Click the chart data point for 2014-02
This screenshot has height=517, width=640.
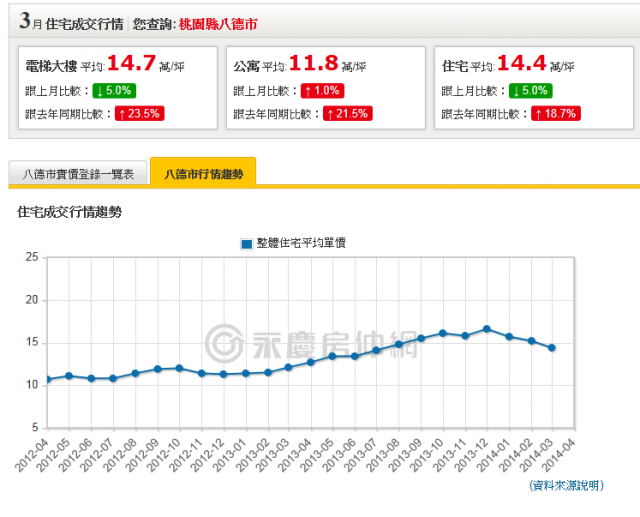tap(531, 341)
